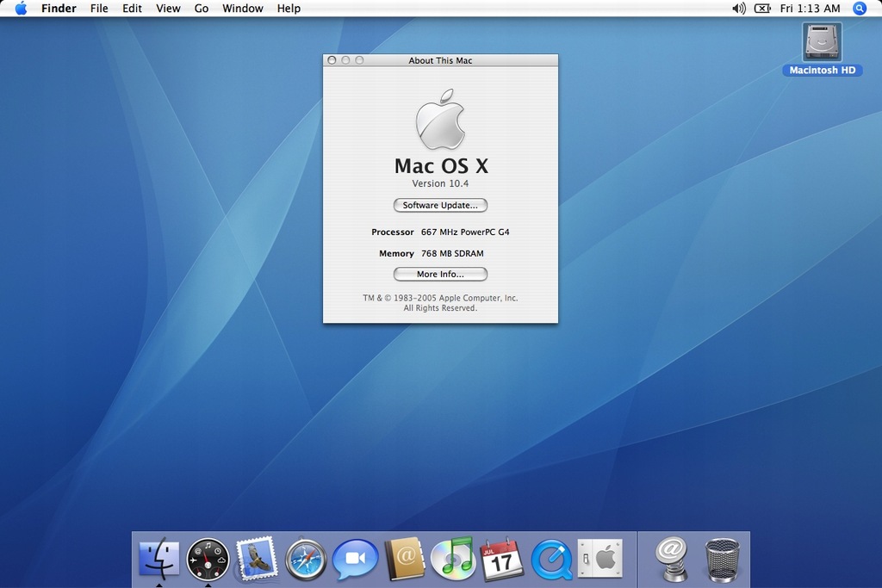Click the clock showing Fri 1:13 AM
The height and width of the screenshot is (588, 882).
click(810, 9)
